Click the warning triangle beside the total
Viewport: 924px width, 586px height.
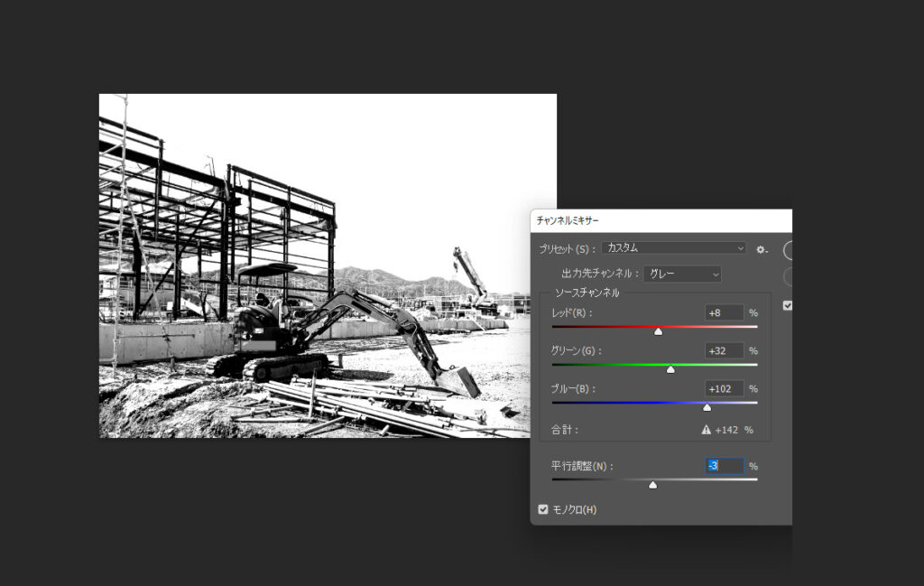click(706, 431)
